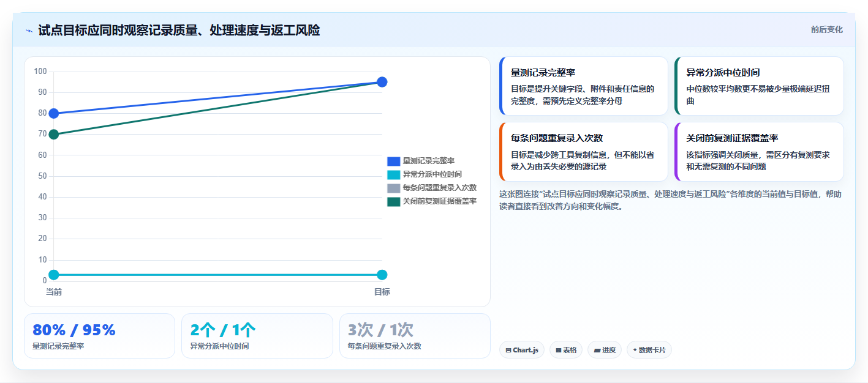Select the 数据卡片 tag chip
The image size is (868, 383).
coord(649,350)
